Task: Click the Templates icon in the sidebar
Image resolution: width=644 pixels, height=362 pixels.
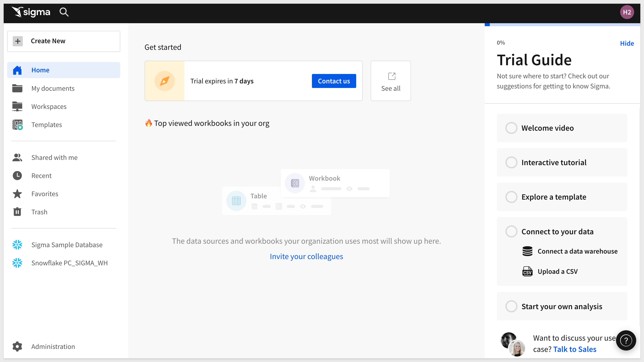Action: 17,124
